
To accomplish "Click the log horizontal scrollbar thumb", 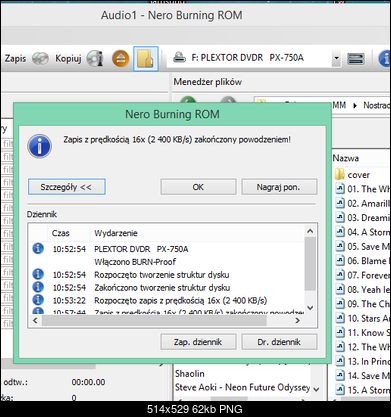I will tap(154, 320).
